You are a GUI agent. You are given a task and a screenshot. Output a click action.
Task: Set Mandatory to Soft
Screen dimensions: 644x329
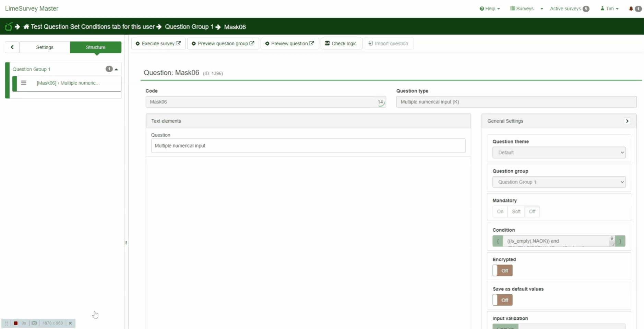[516, 211]
